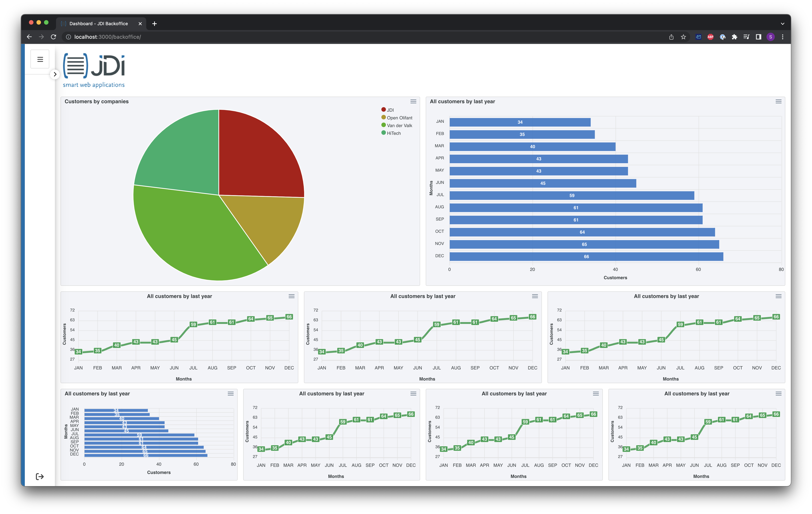Click the 59 data point in left middle-row line chart
Image resolution: width=812 pixels, height=514 pixels.
[193, 324]
